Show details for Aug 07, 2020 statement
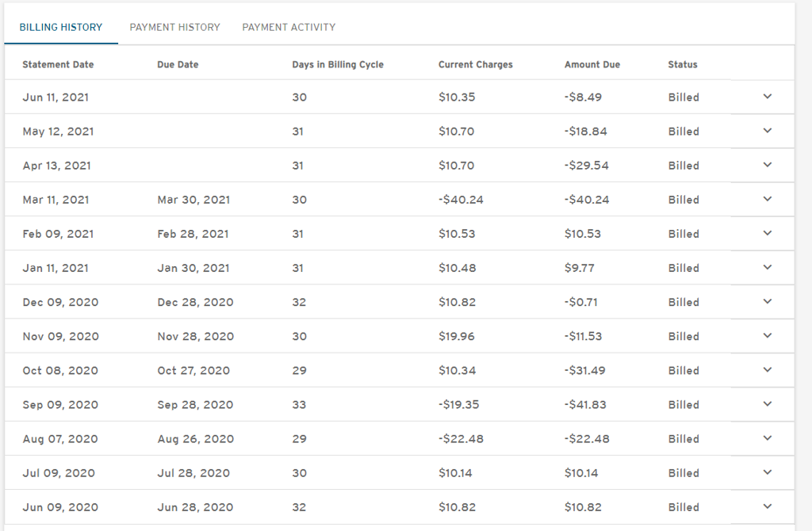Image resolution: width=812 pixels, height=531 pixels. 768,437
